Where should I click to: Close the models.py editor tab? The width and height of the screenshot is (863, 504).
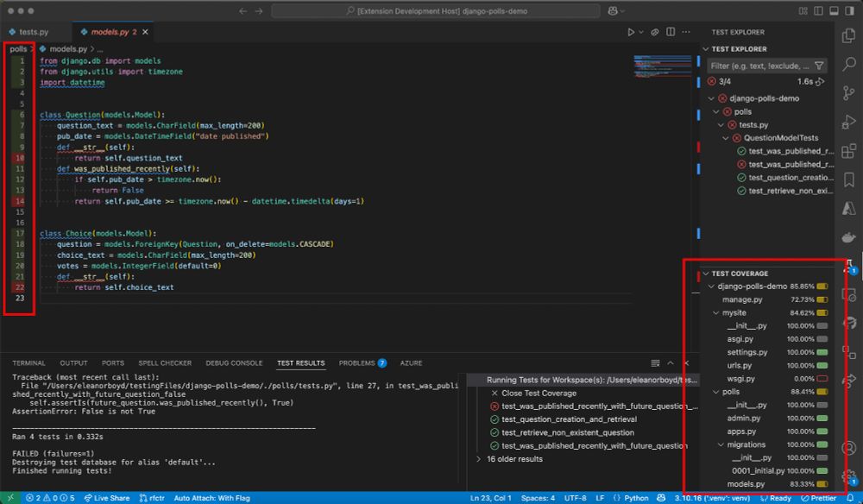click(x=145, y=32)
